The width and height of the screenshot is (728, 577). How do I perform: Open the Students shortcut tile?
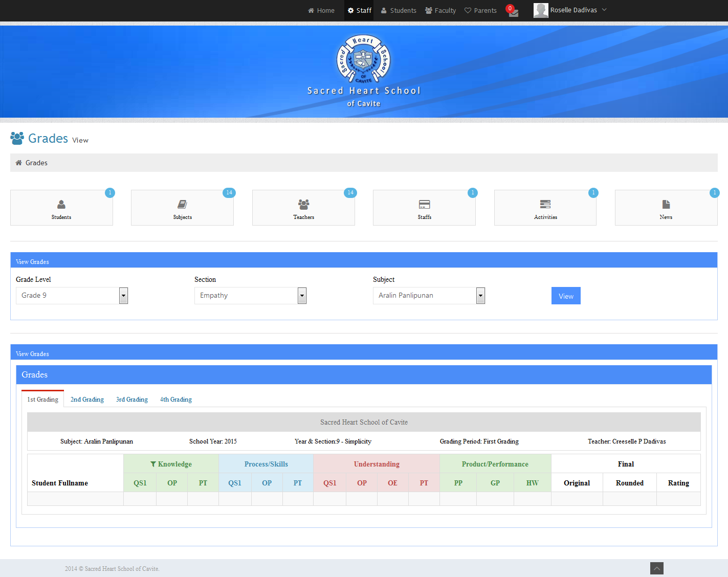(61, 208)
